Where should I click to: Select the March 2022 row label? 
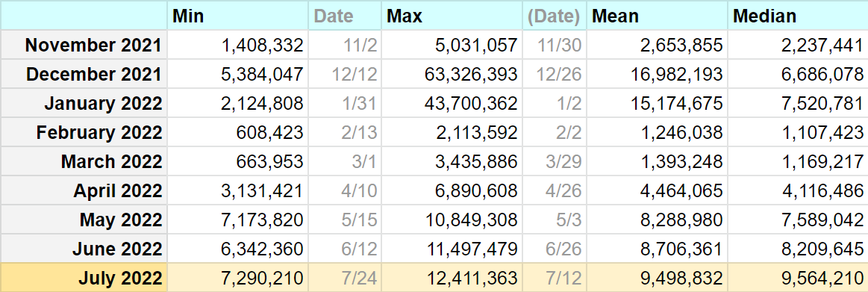point(84,161)
